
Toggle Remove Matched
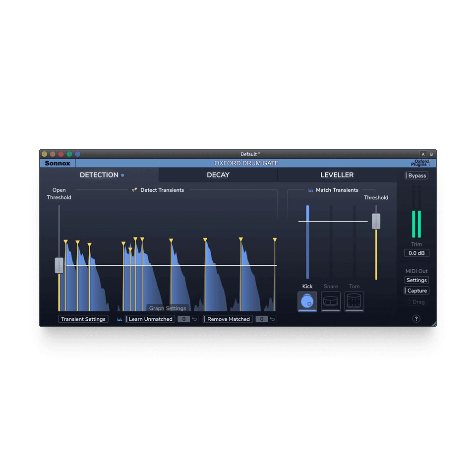coord(228,319)
